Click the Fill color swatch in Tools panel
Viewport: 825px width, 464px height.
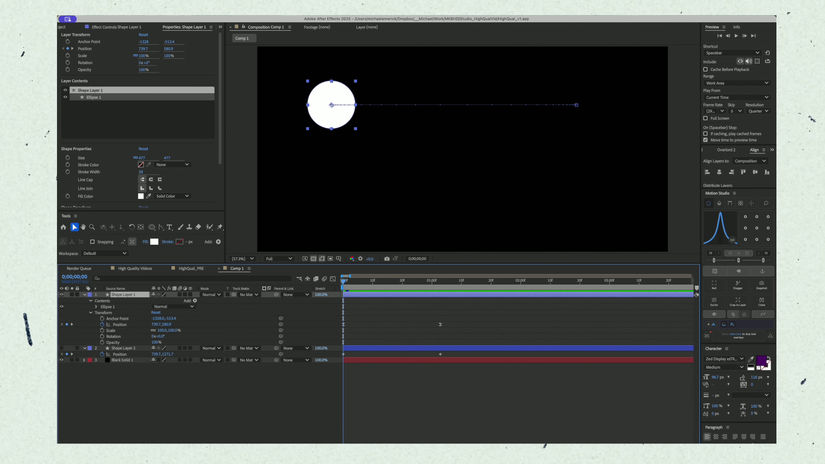click(x=154, y=242)
